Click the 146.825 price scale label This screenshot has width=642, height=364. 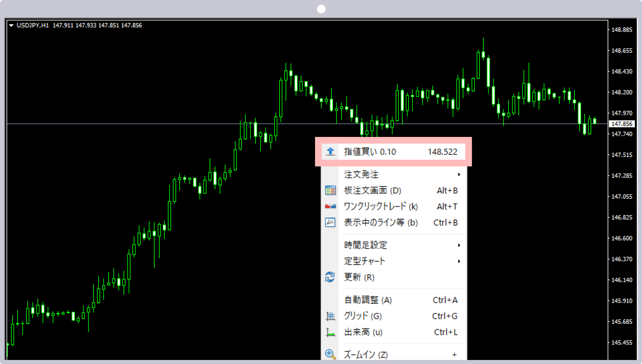(622, 217)
